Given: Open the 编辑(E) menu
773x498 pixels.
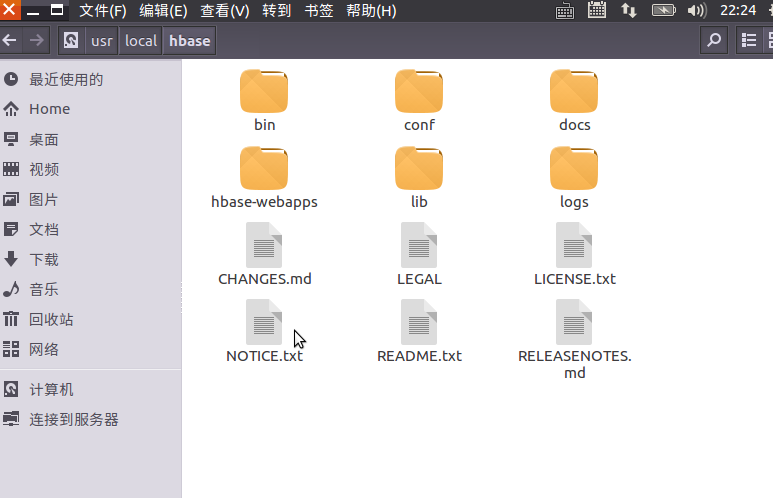Looking at the screenshot, I should tap(163, 10).
